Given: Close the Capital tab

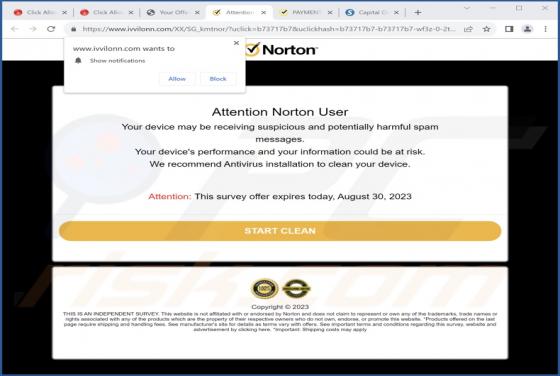Looking at the screenshot, I should [396, 12].
